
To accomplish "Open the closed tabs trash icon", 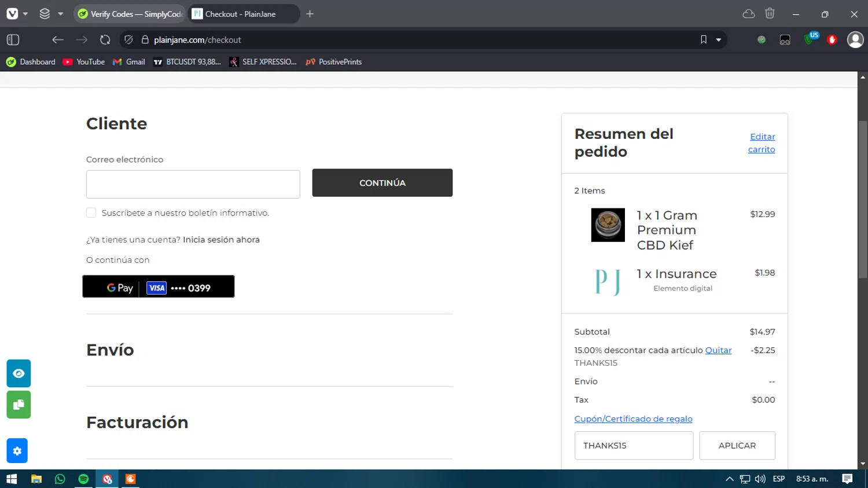I will point(770,13).
